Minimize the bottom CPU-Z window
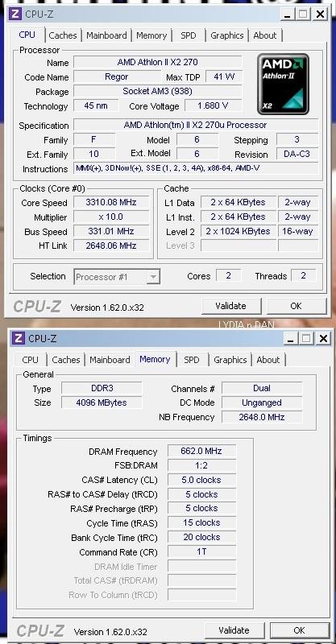This screenshot has height=644, width=336. (x=291, y=338)
